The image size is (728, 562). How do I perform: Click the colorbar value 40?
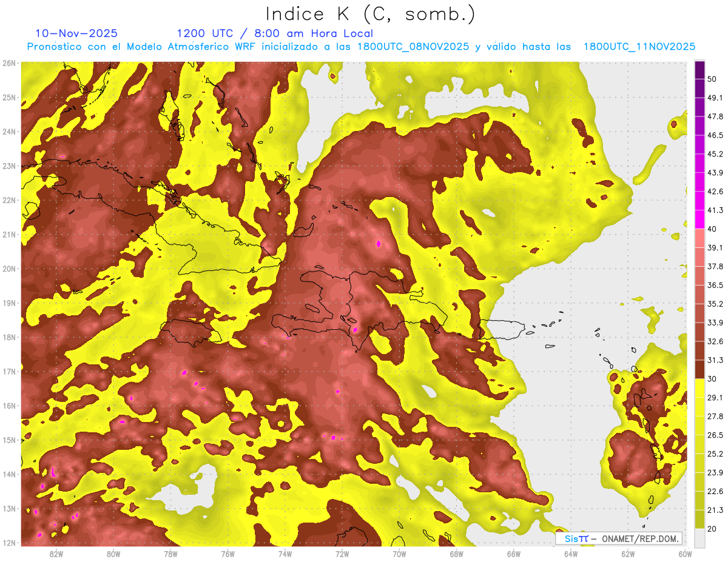(713, 229)
